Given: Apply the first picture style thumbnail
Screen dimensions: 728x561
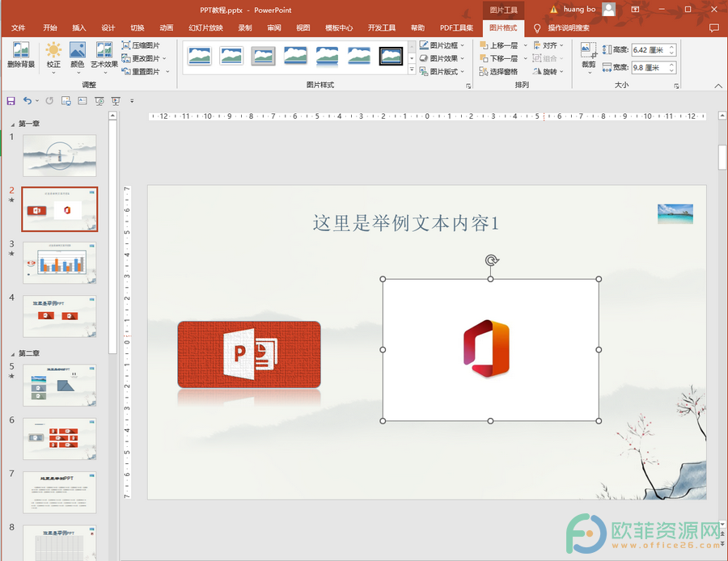Looking at the screenshot, I should (x=200, y=56).
